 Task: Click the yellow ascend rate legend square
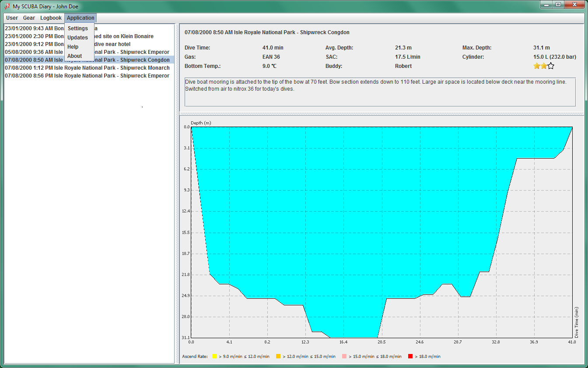214,356
